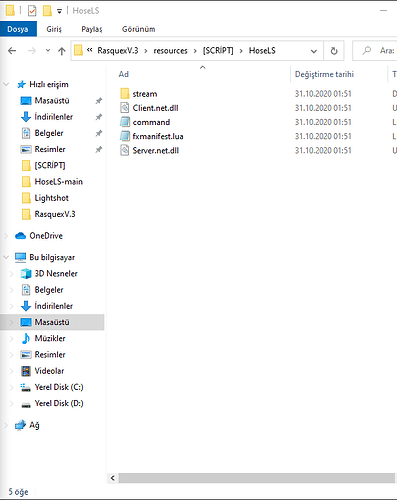Viewport: 397px width, 500px height.
Task: Click resources in the address path
Action: (170, 51)
